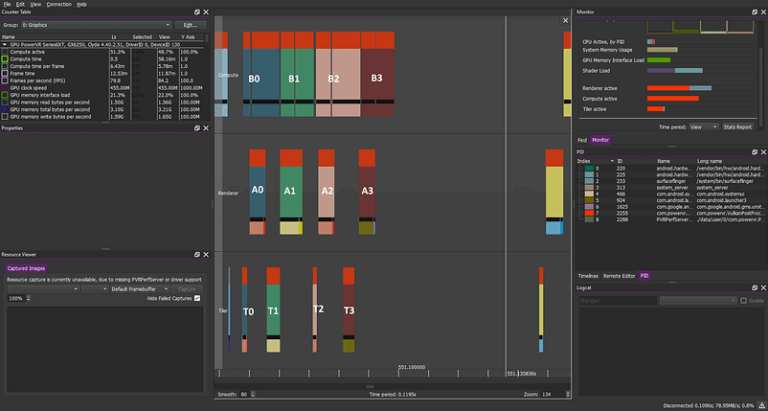Click the Compute time color icon

[5, 59]
